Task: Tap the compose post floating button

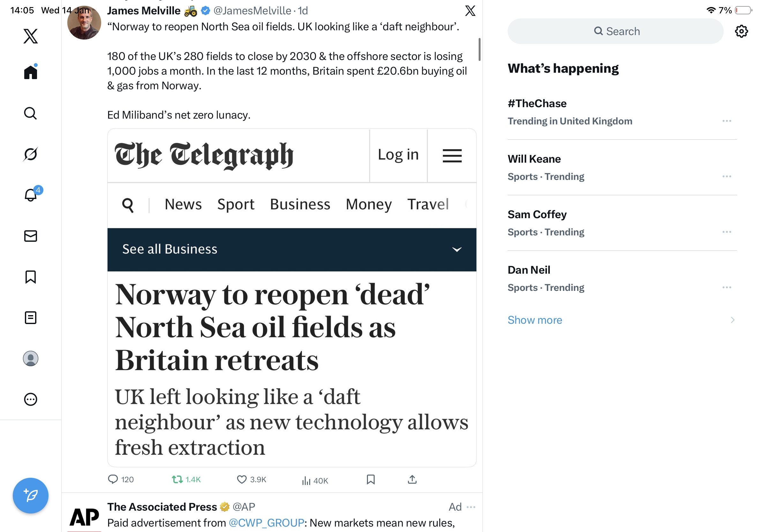Action: coord(31,496)
